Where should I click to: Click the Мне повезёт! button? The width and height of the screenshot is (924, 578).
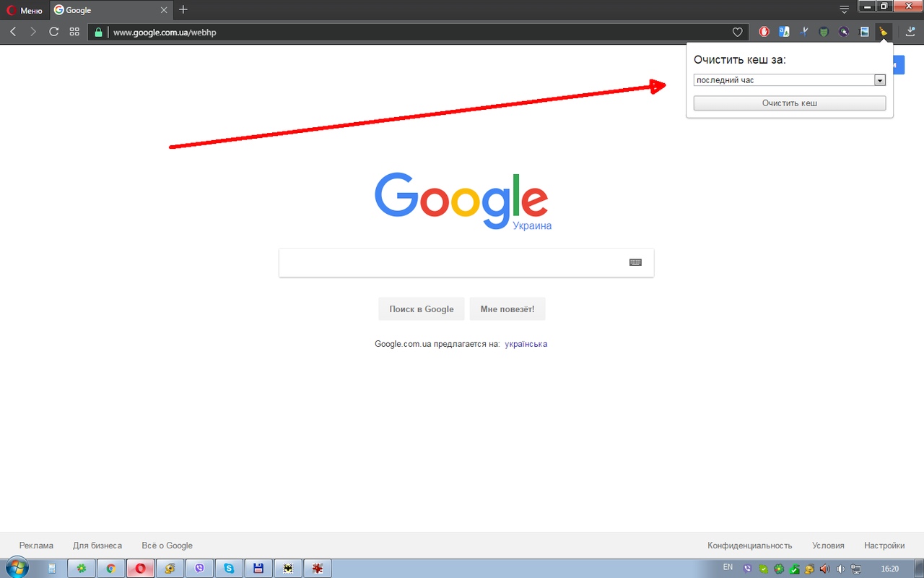[507, 309]
